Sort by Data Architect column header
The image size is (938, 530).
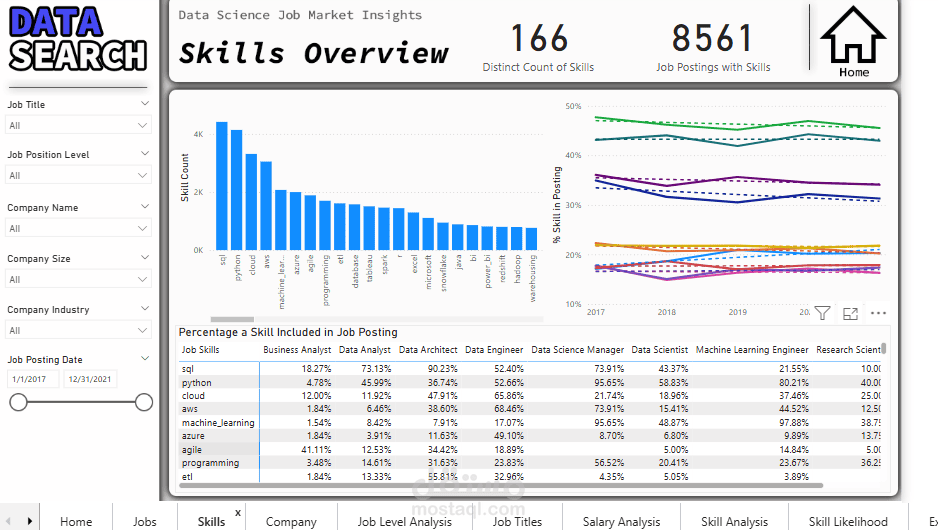pyautogui.click(x=428, y=350)
